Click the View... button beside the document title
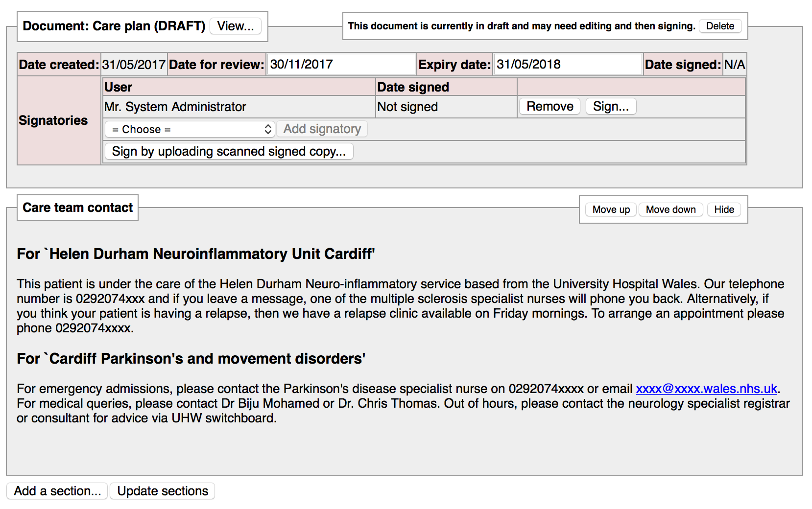812x509 pixels. [x=235, y=26]
